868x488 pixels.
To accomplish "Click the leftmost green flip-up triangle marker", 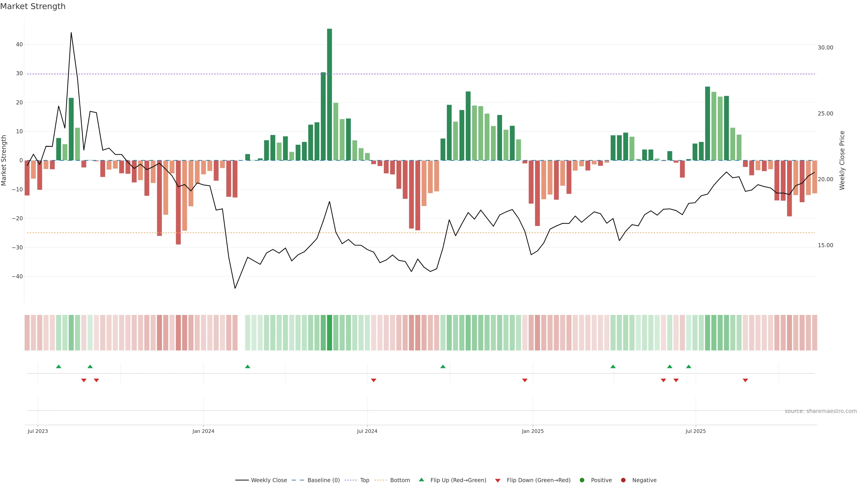I will [59, 366].
